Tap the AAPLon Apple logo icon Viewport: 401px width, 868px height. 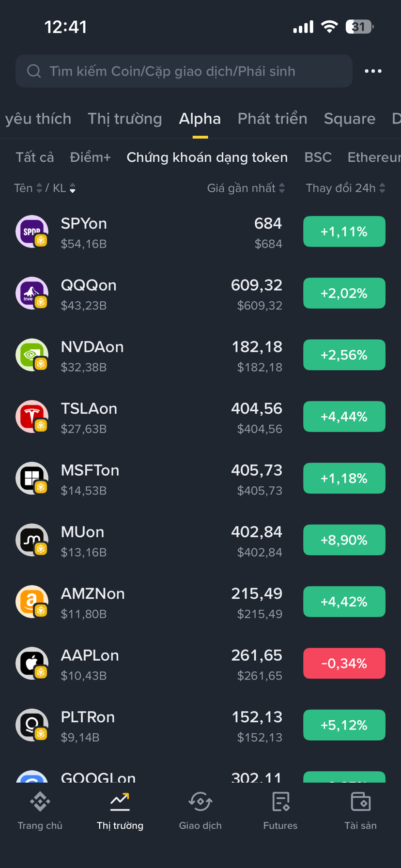(x=32, y=663)
